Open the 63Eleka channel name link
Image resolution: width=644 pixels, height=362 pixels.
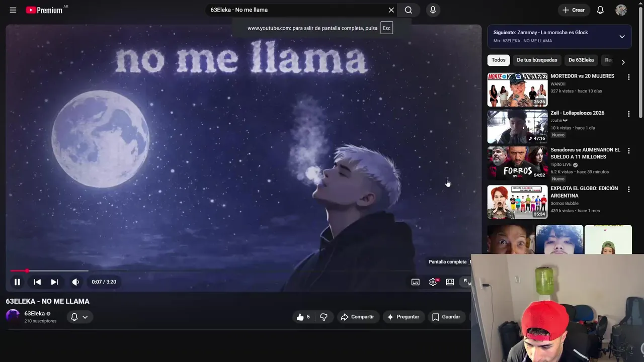35,313
